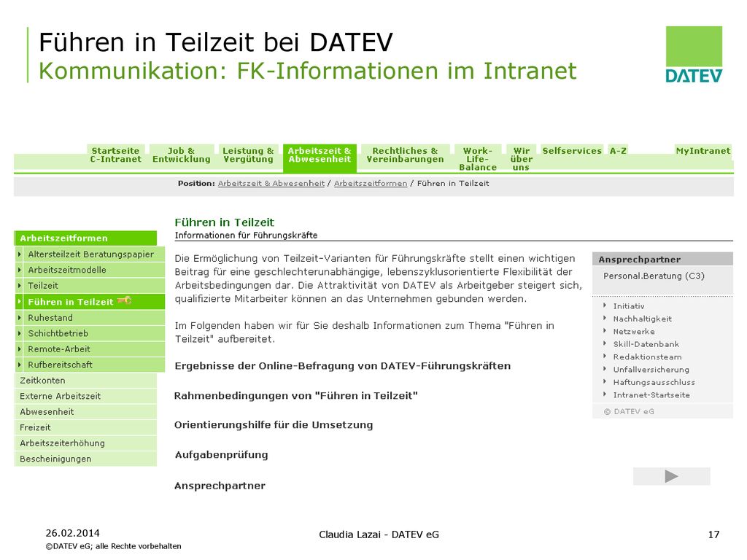The height and width of the screenshot is (560, 747).
Task: Click the DATEV logo
Action: click(694, 55)
